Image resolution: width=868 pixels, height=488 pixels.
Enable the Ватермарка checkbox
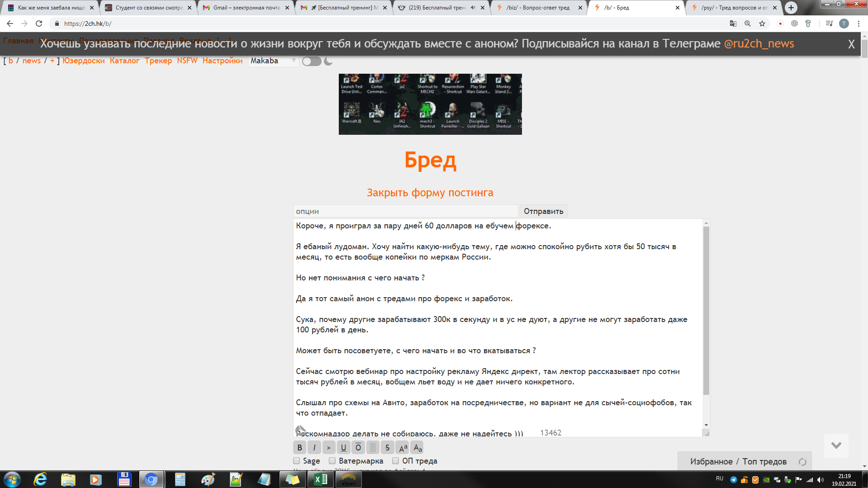(x=332, y=461)
